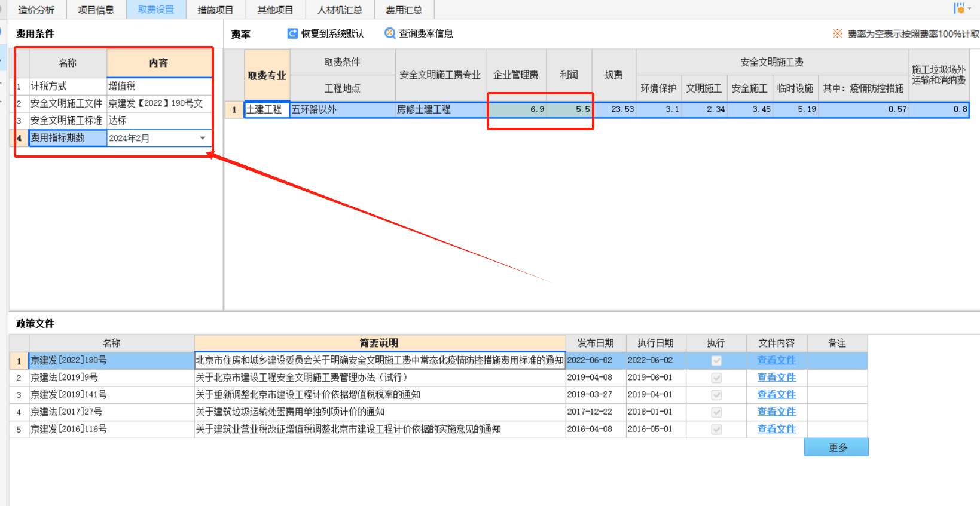The height and width of the screenshot is (506, 980).
Task: Click the 环境保护 value 3.1 cell
Action: click(659, 109)
